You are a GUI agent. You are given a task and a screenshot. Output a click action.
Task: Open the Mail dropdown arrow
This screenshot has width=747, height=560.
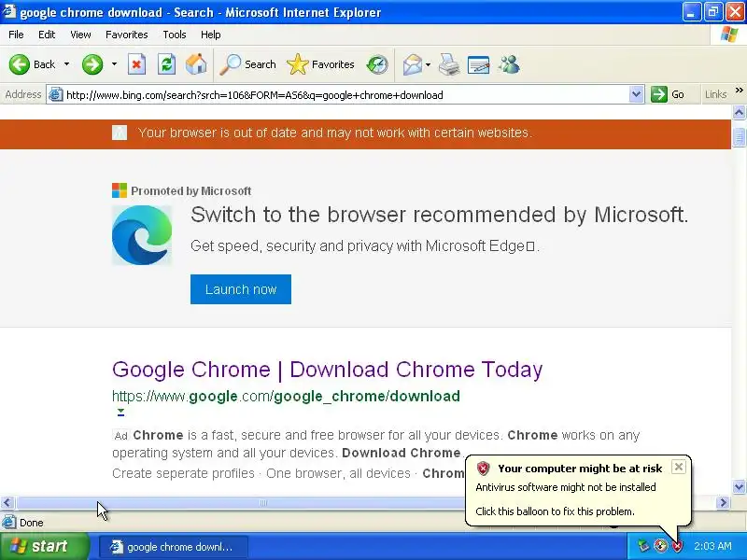pos(428,64)
